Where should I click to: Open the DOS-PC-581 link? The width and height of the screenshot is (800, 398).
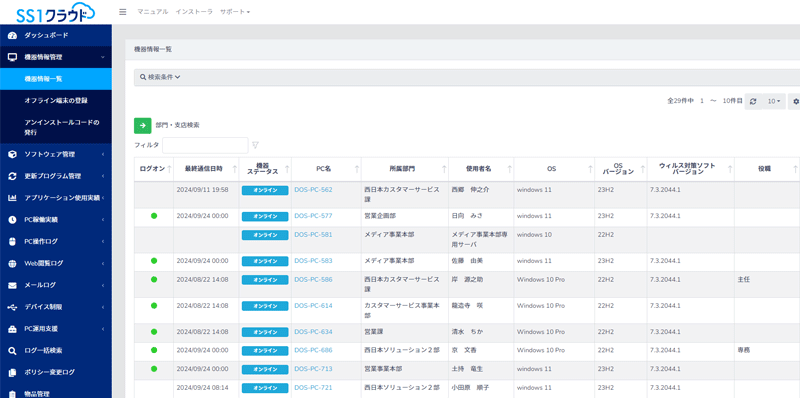(313, 235)
